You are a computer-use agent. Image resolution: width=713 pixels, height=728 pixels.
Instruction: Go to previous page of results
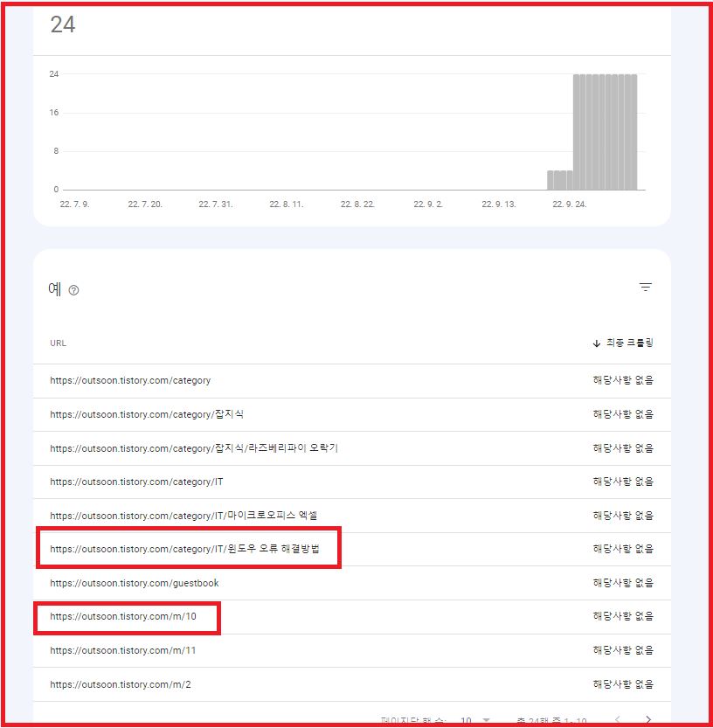click(618, 719)
